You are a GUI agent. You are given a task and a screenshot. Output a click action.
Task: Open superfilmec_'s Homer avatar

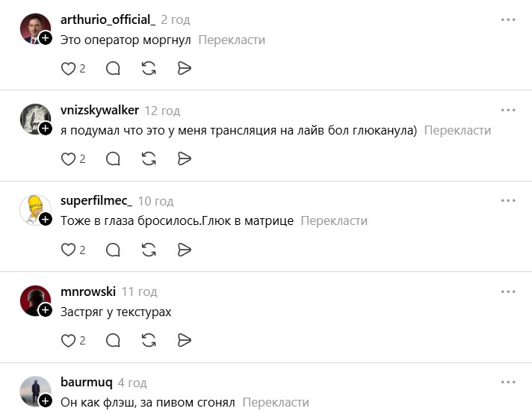tap(34, 209)
